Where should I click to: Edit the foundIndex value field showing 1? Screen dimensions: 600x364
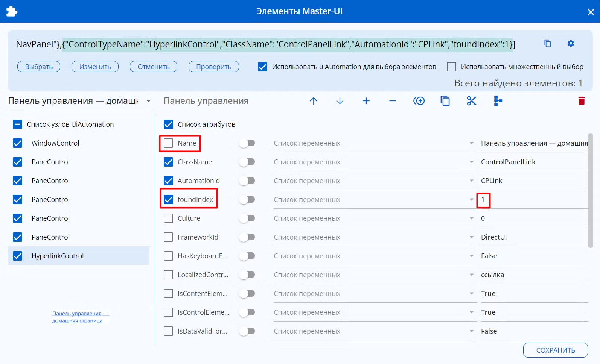(535, 200)
